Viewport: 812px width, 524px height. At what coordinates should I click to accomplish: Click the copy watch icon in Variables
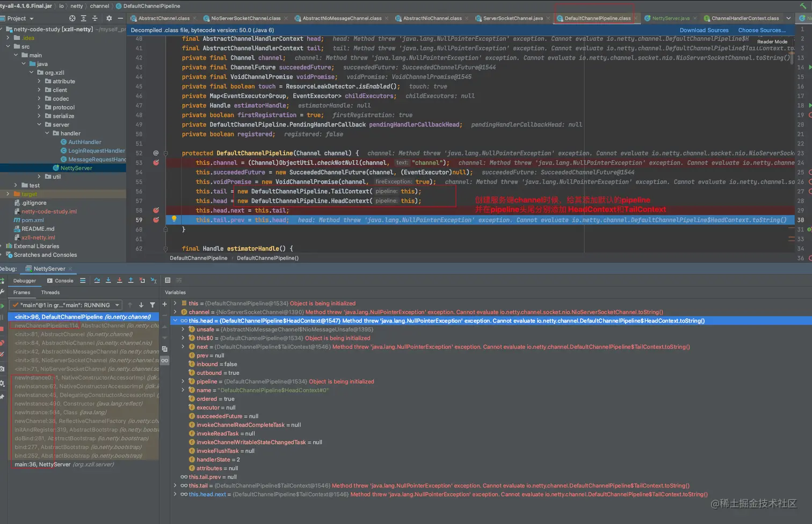(165, 349)
